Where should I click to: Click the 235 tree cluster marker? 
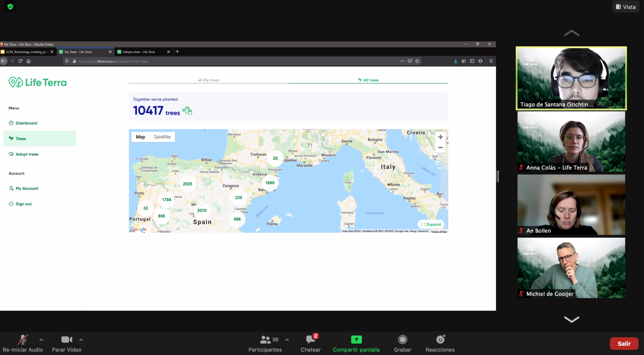pyautogui.click(x=239, y=198)
